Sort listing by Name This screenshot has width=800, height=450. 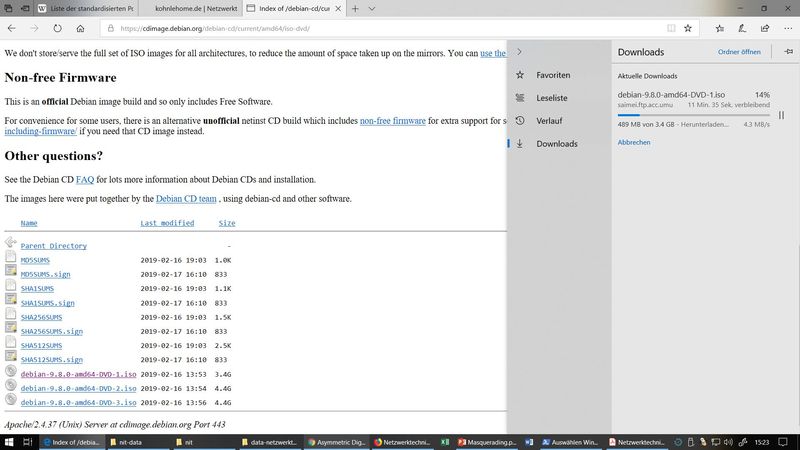(x=29, y=223)
